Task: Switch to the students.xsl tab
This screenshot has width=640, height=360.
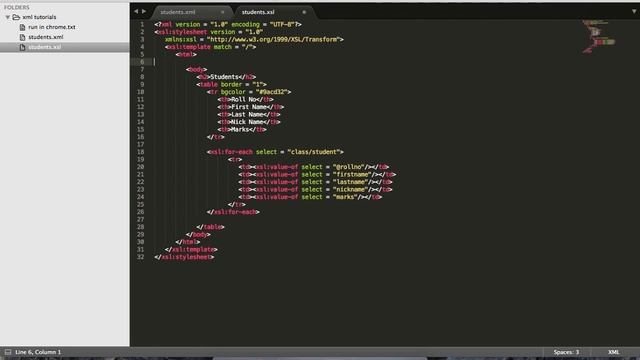Action: pos(258,12)
